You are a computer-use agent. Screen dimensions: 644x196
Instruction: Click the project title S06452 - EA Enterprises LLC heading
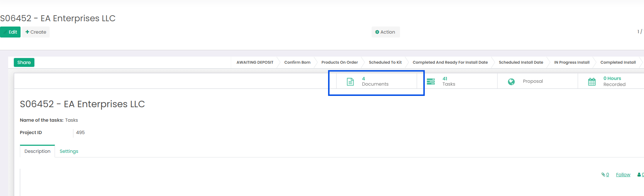[x=82, y=104]
